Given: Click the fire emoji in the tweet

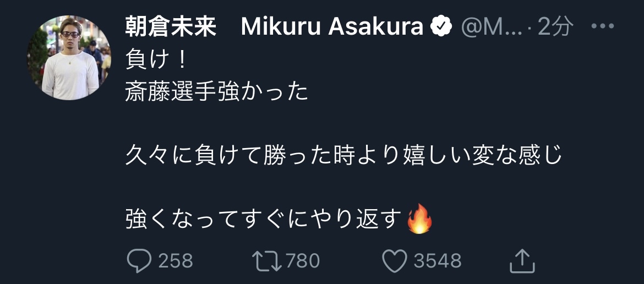Looking at the screenshot, I should click(x=419, y=220).
